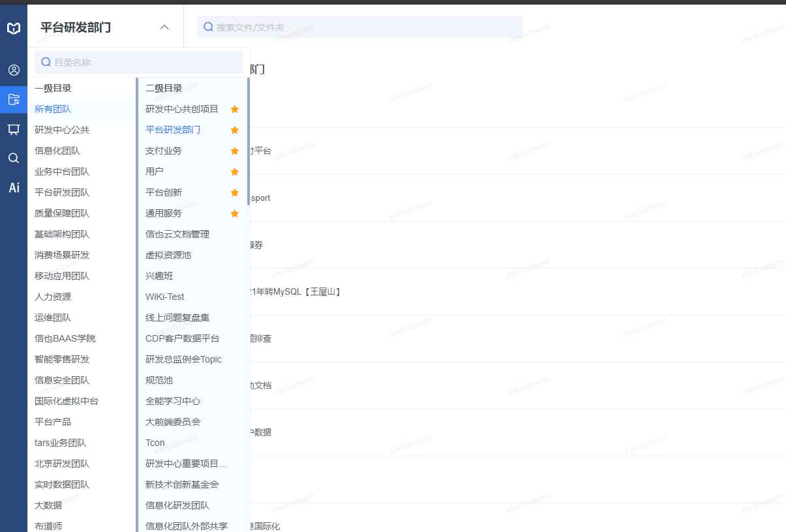Toggle star for 平台研发部门
Viewport: 786px width, 532px height.
(235, 130)
